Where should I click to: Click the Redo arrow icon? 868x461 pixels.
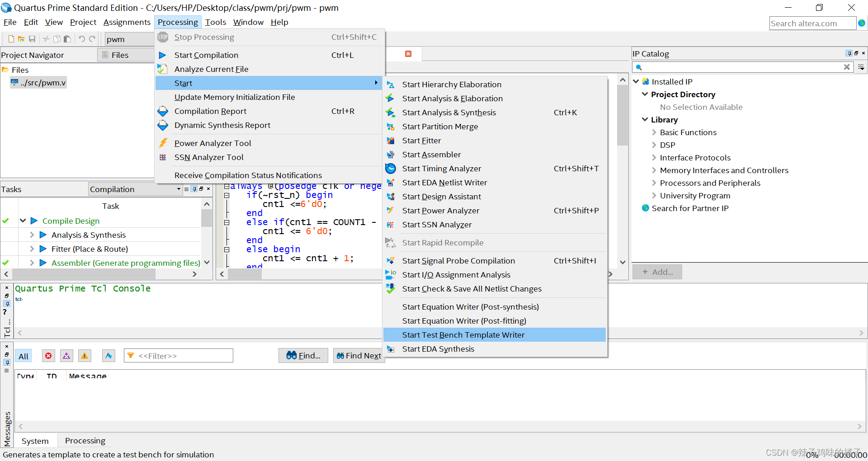[92, 39]
